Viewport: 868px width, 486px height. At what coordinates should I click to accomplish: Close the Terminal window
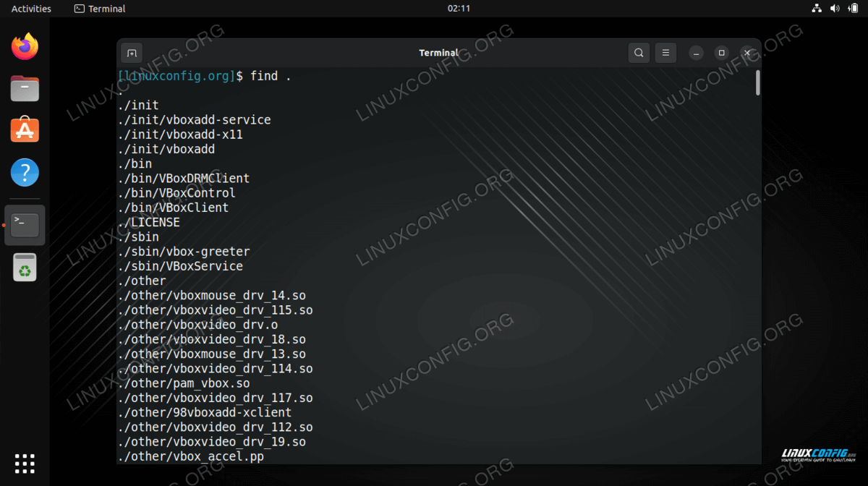747,53
